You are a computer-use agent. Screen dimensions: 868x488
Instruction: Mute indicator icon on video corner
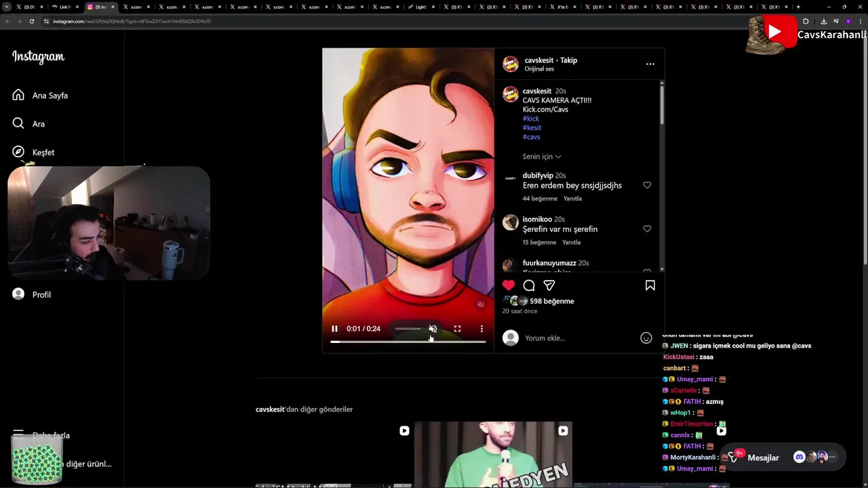[x=480, y=305]
